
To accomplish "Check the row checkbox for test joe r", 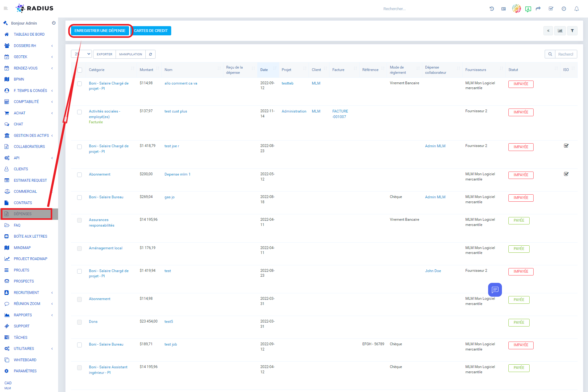I will pos(79,147).
